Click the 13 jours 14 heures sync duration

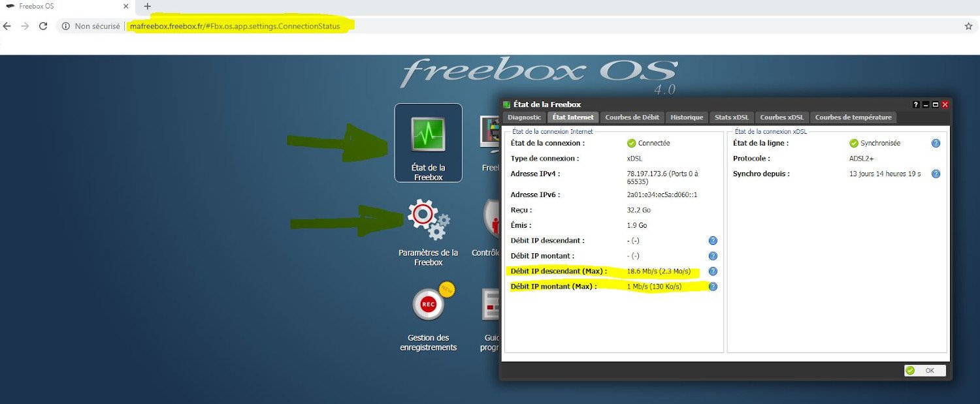point(885,174)
